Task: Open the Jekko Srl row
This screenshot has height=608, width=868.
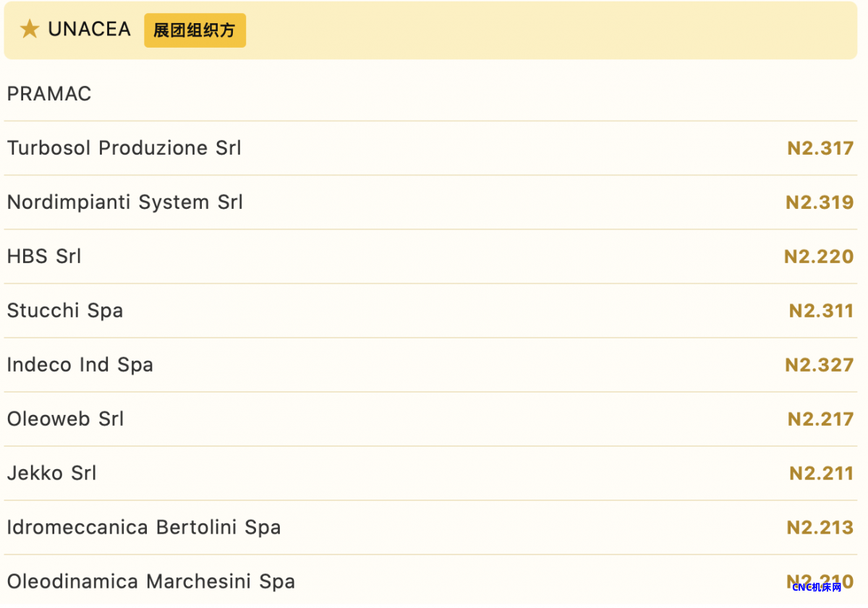Action: pyautogui.click(x=430, y=474)
